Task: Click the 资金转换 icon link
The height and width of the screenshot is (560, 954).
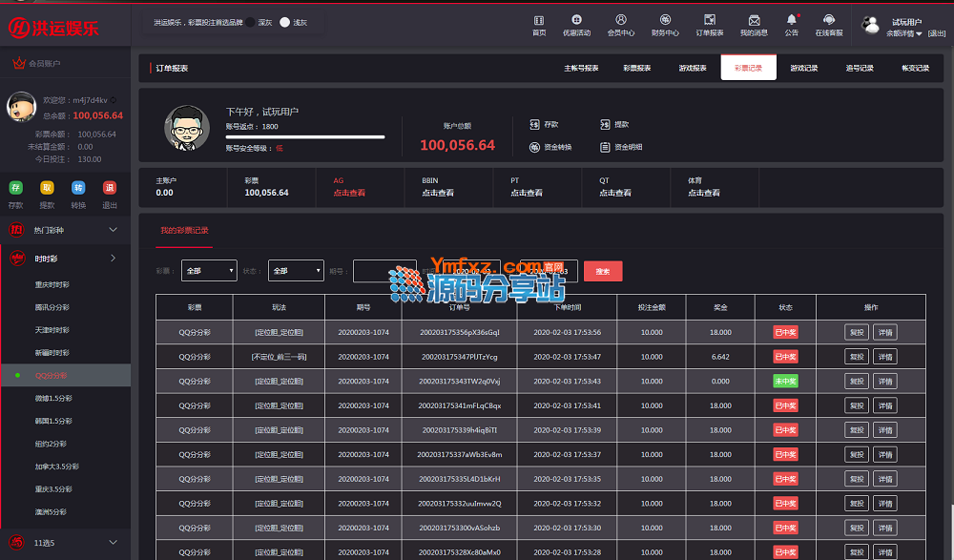Action: (535, 147)
